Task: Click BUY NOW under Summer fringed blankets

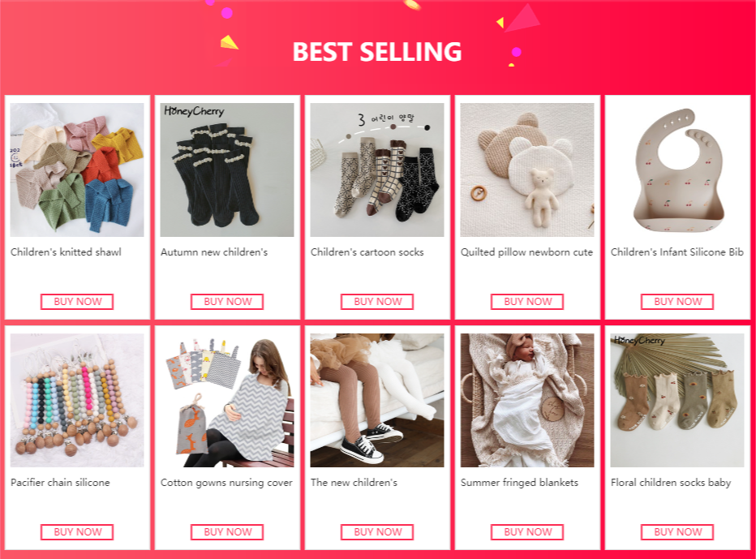Action: (x=527, y=532)
